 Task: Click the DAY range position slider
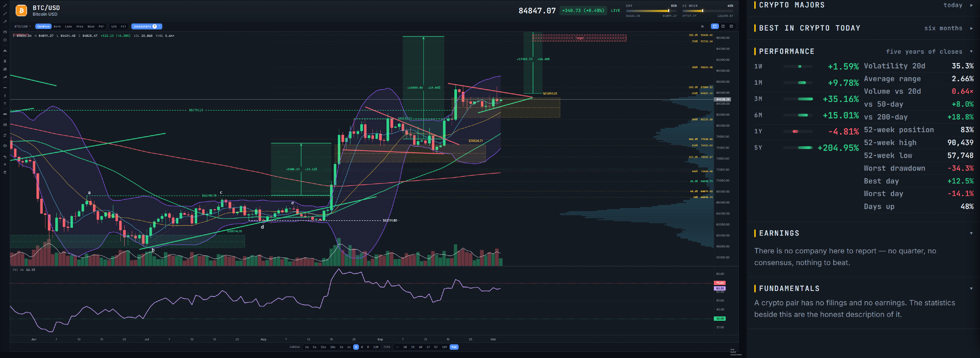click(651, 11)
